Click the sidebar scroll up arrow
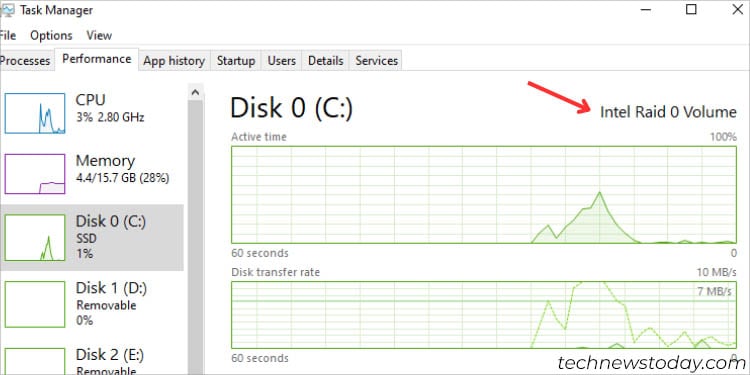 click(195, 92)
